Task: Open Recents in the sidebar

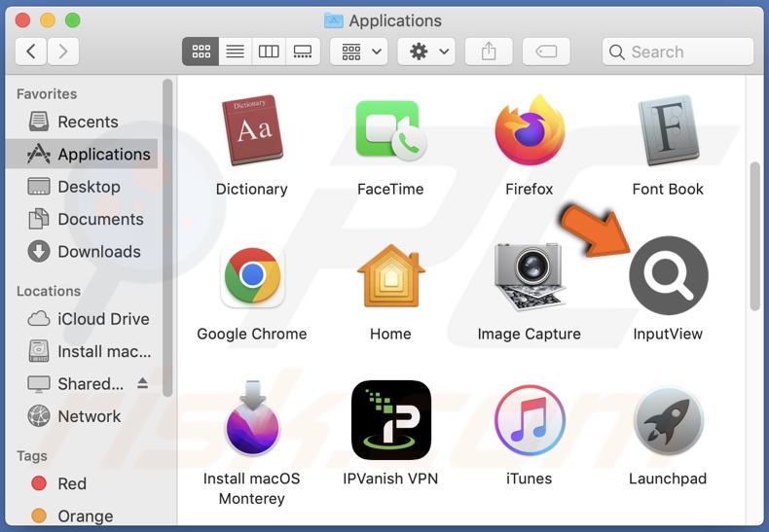Action: pos(84,122)
